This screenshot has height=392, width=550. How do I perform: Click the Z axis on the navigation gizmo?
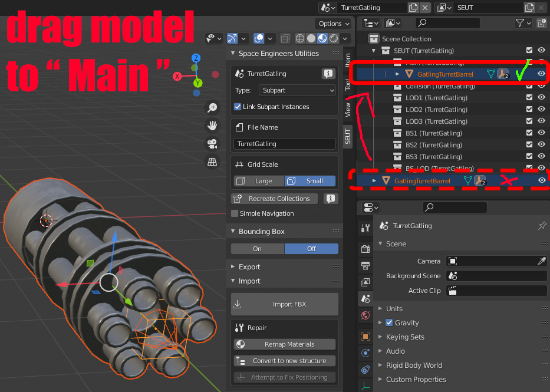point(196,58)
